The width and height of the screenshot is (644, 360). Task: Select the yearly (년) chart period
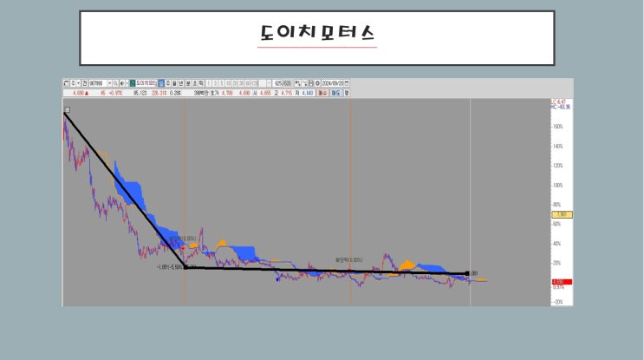pos(180,83)
